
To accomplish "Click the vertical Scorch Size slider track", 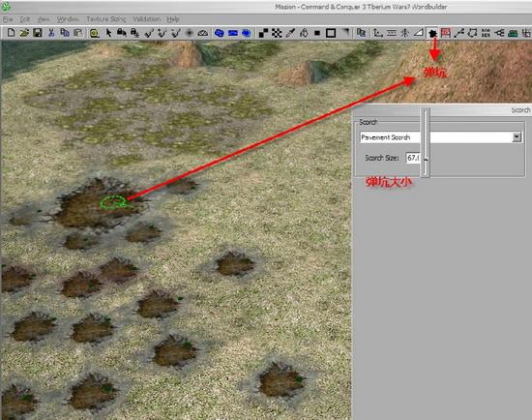I will coord(426,142).
